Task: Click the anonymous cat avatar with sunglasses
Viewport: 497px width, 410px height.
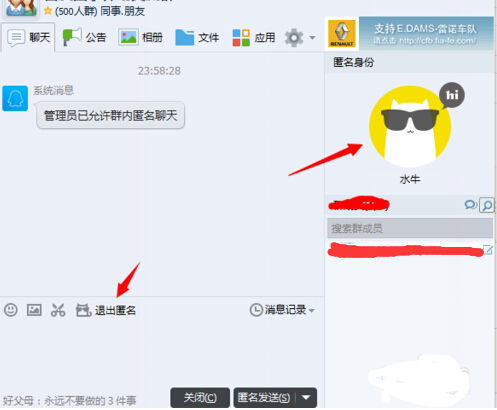Action: pyautogui.click(x=410, y=127)
